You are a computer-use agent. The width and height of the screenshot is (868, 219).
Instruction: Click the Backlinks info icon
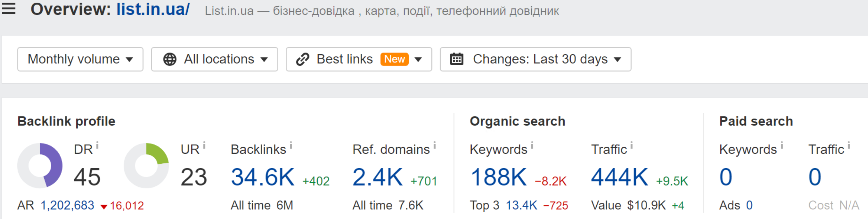291,146
